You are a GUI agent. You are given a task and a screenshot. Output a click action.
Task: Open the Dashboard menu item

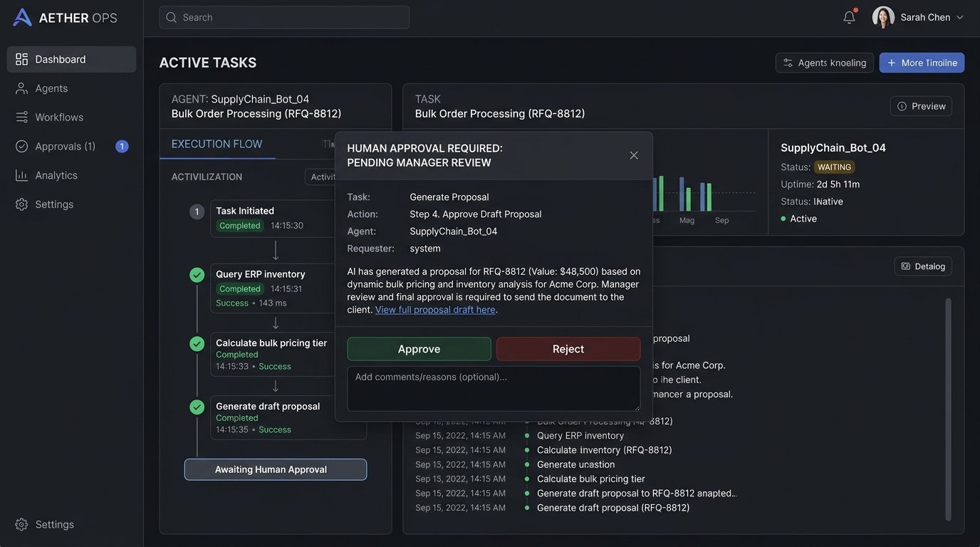[x=71, y=59]
